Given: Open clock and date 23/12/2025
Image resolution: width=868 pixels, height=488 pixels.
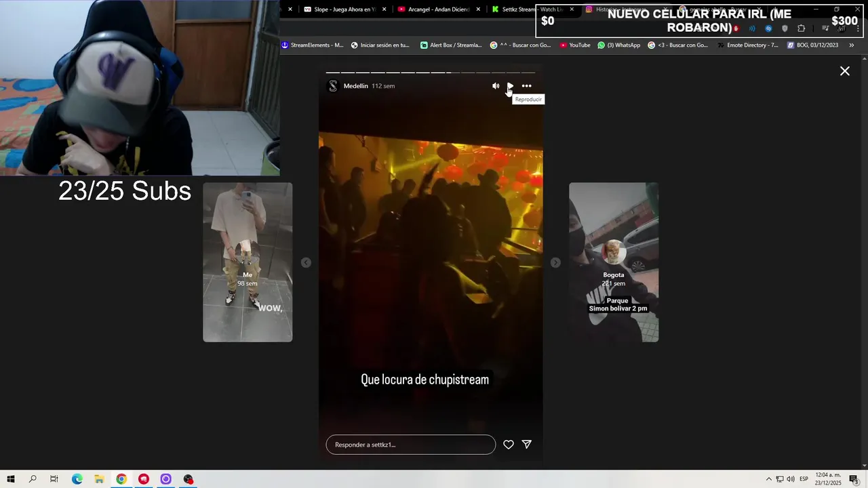Looking at the screenshot, I should point(828,479).
